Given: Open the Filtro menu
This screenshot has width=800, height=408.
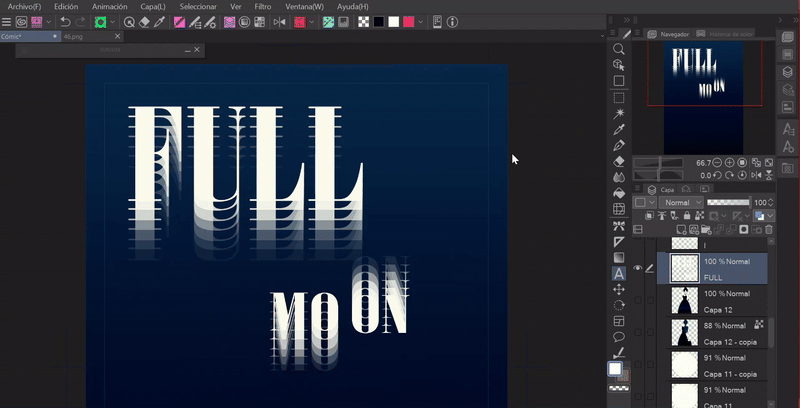Looking at the screenshot, I should [262, 7].
